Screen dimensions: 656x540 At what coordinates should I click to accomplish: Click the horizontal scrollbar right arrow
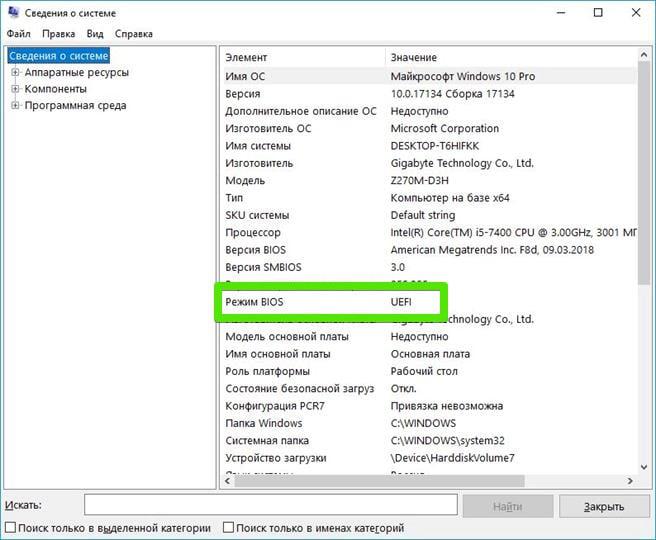click(630, 481)
